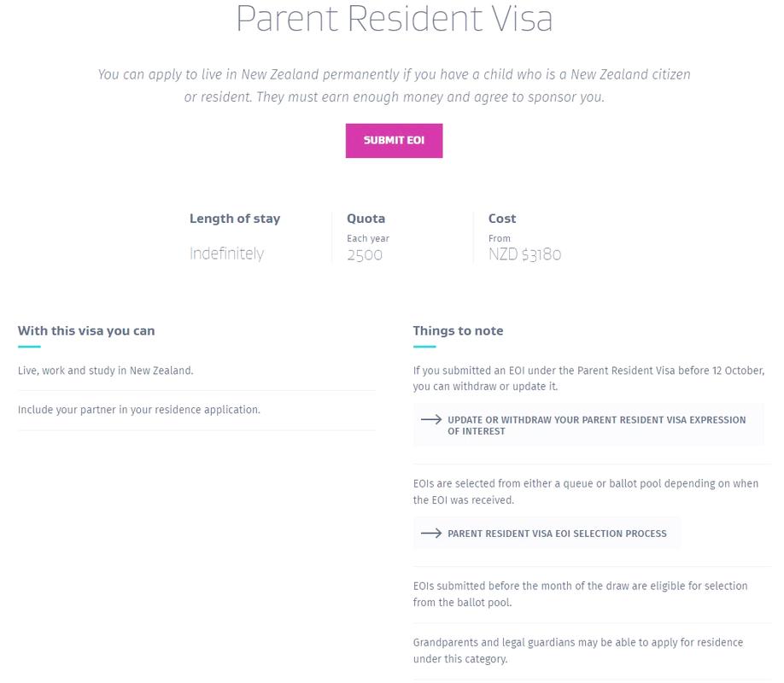The width and height of the screenshot is (784, 683).
Task: Click Grandparents and legal guardians note
Action: 577,651
